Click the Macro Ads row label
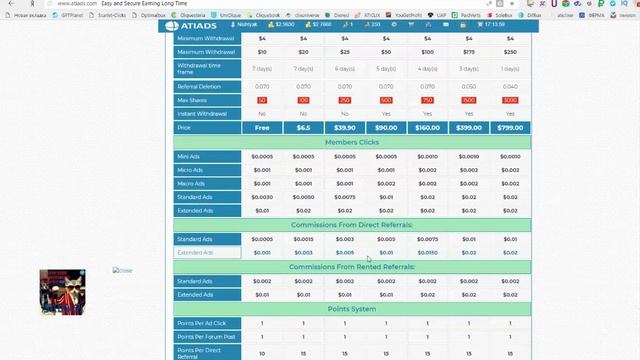This screenshot has height=360, width=640. point(207,184)
